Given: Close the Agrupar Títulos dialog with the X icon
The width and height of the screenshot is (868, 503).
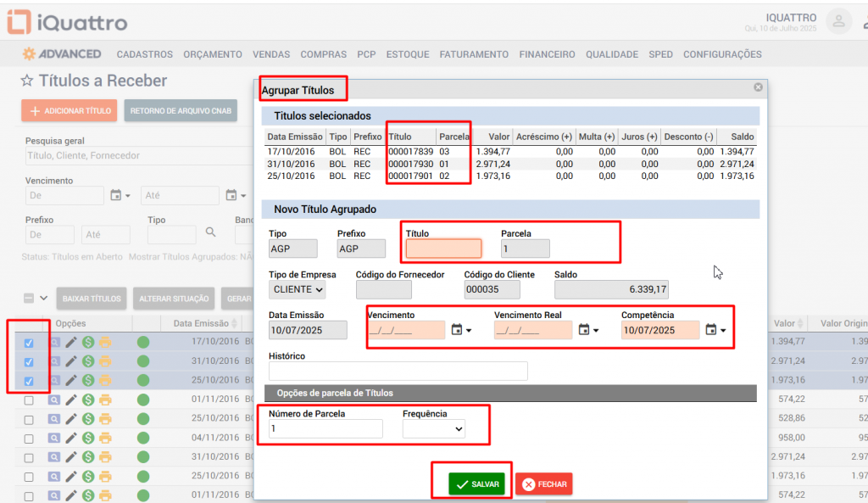Looking at the screenshot, I should click(759, 87).
